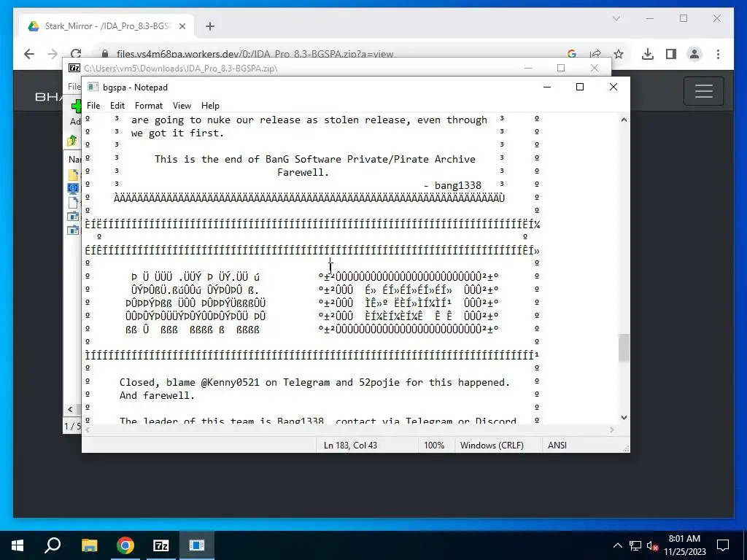Screen dimensions: 747x560
Task: Open Chrome profile avatar
Action: (x=694, y=54)
